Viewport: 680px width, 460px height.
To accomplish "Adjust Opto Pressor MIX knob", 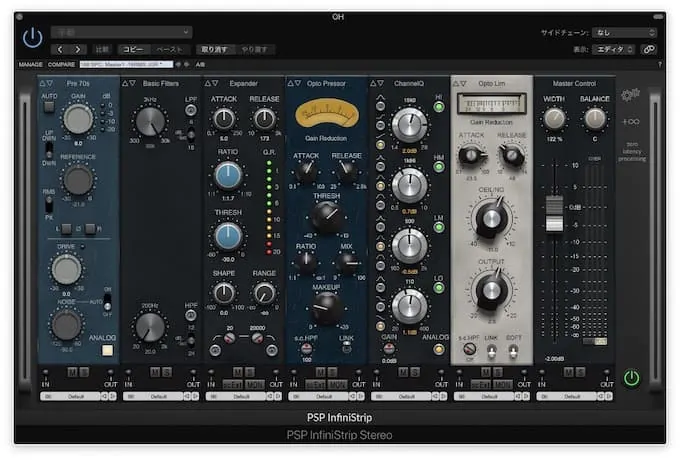I will tap(347, 263).
